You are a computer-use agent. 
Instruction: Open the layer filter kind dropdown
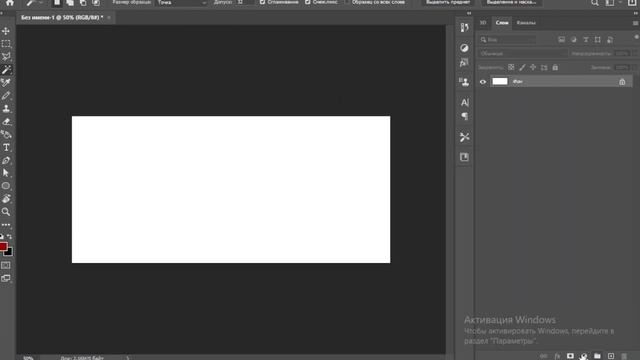coord(507,40)
